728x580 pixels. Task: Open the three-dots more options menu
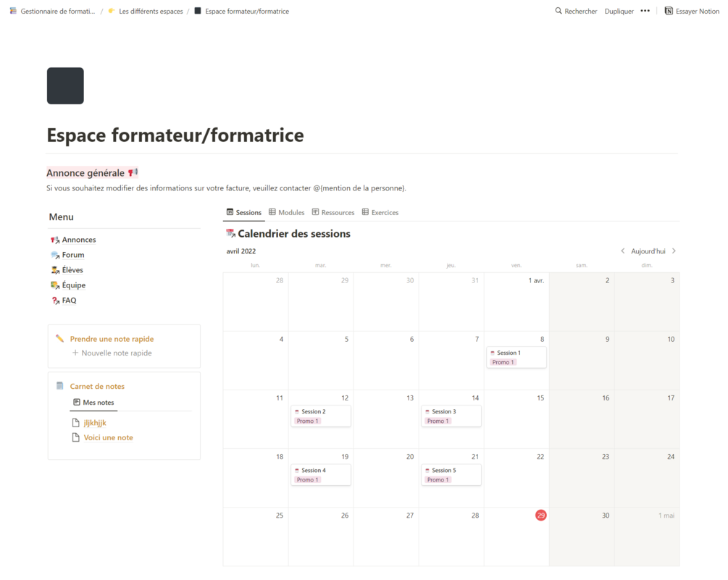(x=645, y=11)
